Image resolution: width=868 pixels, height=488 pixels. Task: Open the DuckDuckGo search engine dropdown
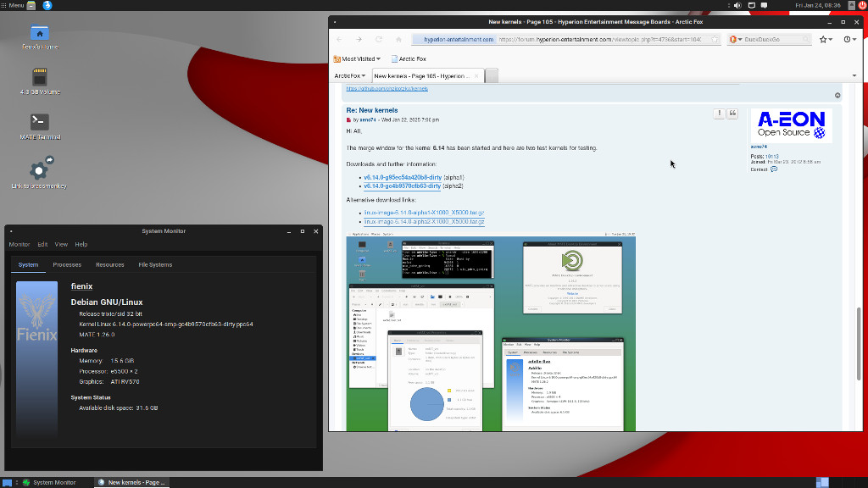point(736,39)
